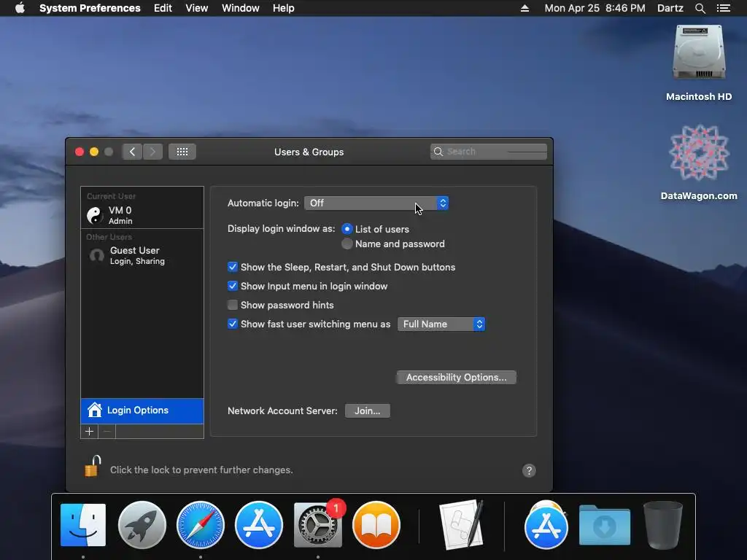Image resolution: width=747 pixels, height=560 pixels.
Task: Select List of users radio button
Action: (x=347, y=229)
